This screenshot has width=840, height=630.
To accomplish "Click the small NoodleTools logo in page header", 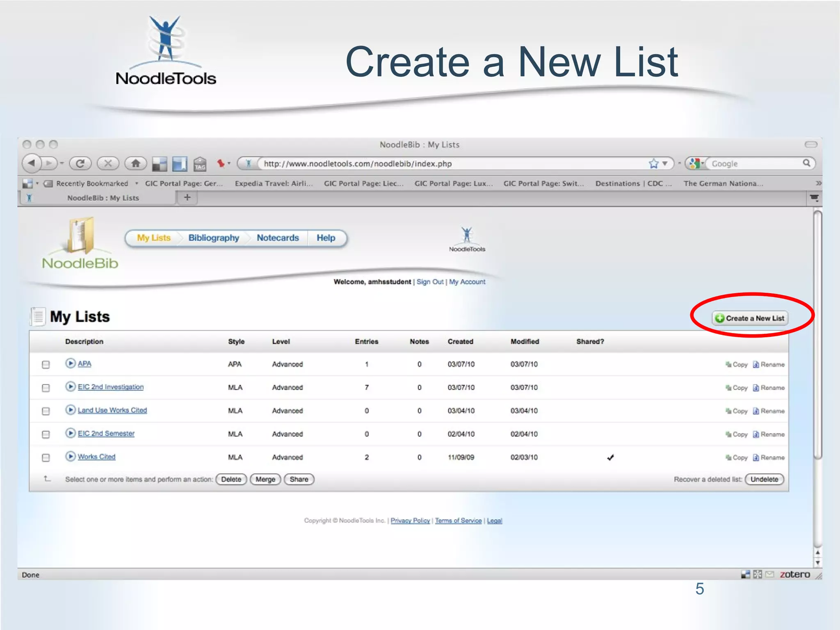I will tap(467, 240).
